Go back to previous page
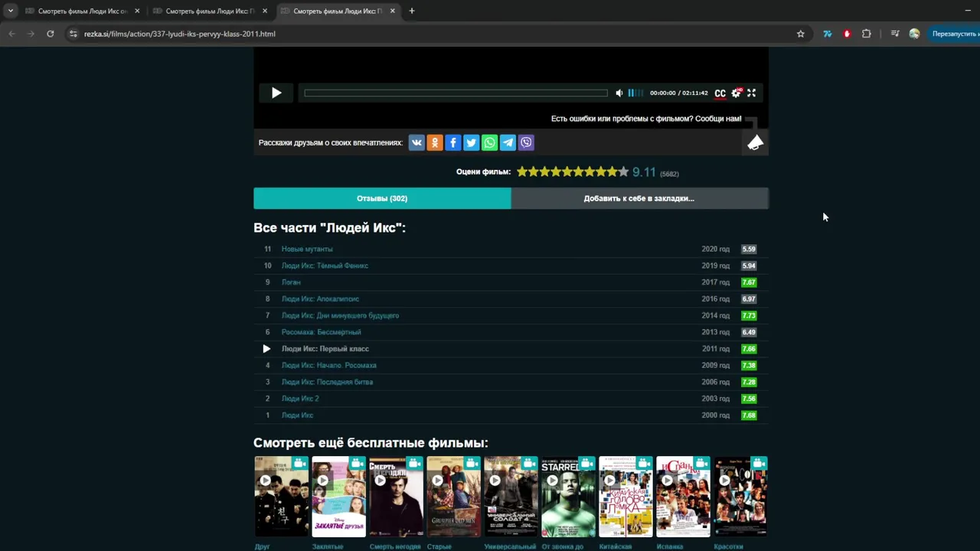This screenshot has height=551, width=980. [x=11, y=34]
